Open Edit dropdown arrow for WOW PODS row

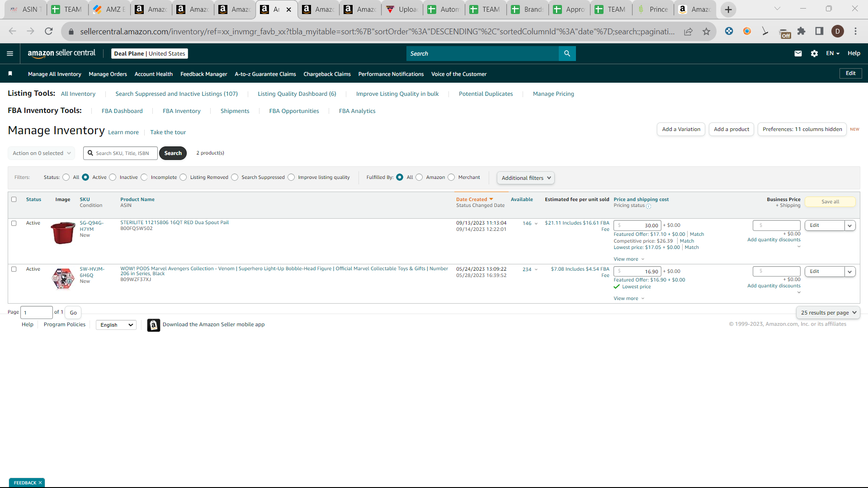pos(850,272)
